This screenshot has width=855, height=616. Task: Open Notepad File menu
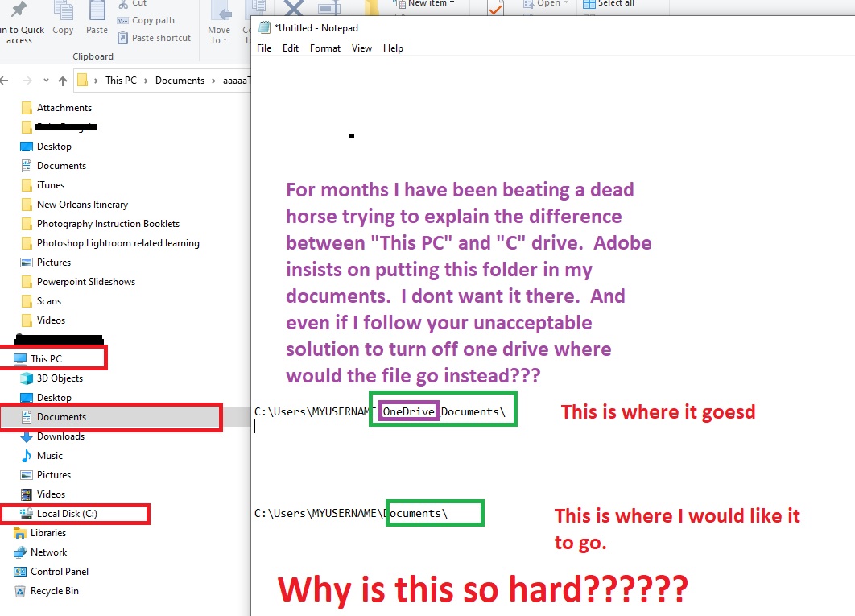(x=264, y=48)
